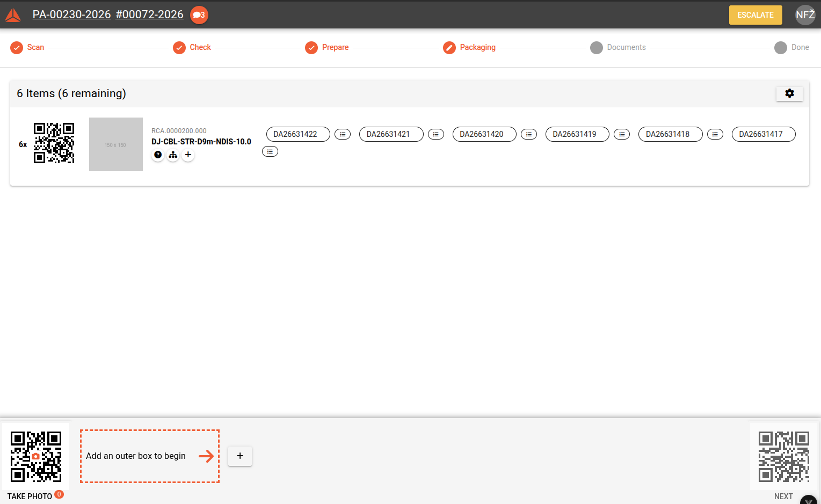Open the items settings gear
Screen dimensions: 821x504
[789, 93]
